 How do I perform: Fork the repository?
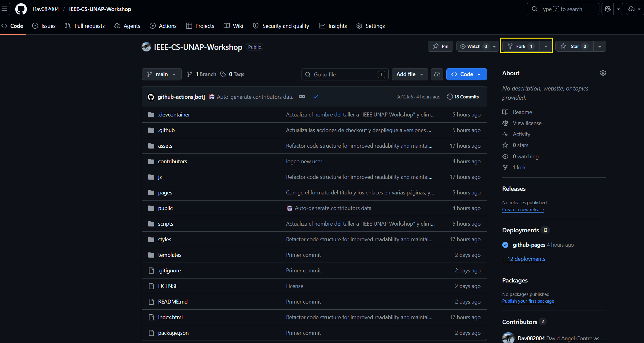point(521,46)
